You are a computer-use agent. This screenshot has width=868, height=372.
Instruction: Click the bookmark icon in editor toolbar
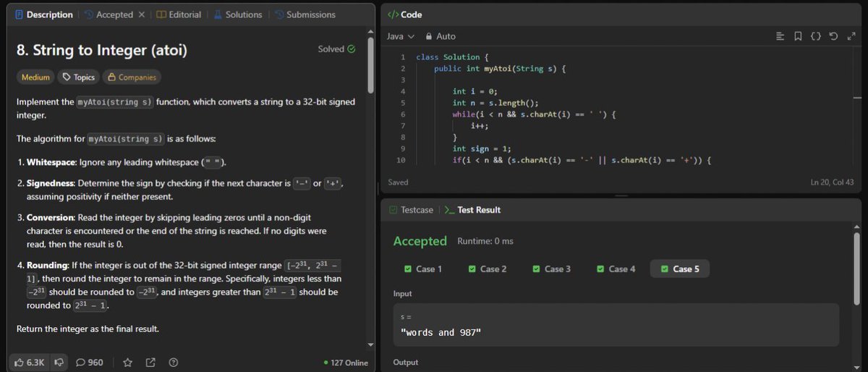pos(797,35)
